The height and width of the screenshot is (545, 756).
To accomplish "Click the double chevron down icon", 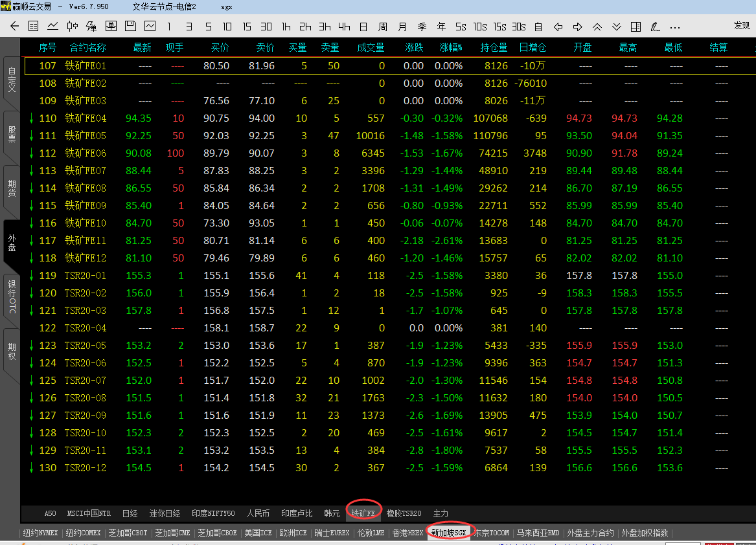I will pos(617,27).
